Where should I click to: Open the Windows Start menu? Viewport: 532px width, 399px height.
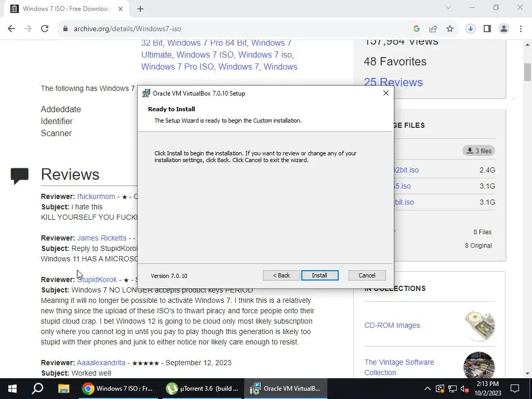coord(12,389)
